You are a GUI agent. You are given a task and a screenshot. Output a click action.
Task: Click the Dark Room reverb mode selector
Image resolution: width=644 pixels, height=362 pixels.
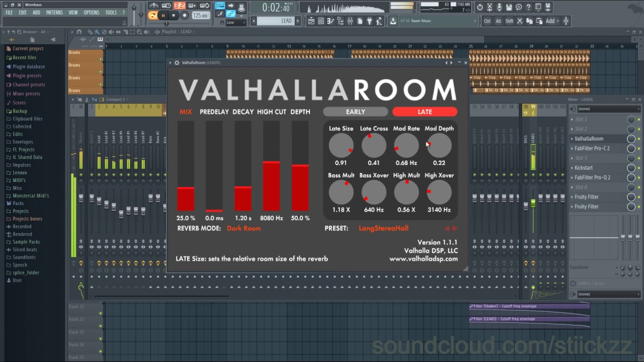pyautogui.click(x=244, y=228)
